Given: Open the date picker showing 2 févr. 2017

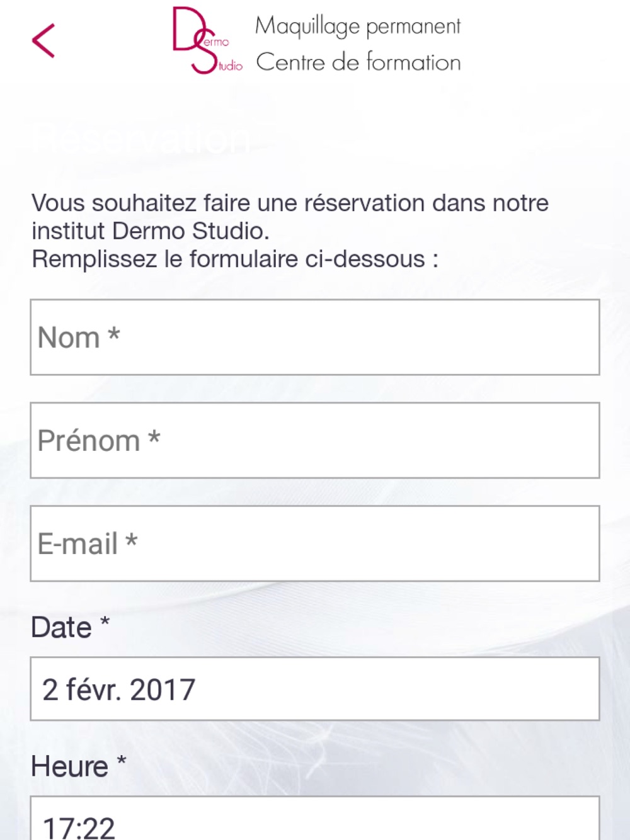Looking at the screenshot, I should 315,689.
